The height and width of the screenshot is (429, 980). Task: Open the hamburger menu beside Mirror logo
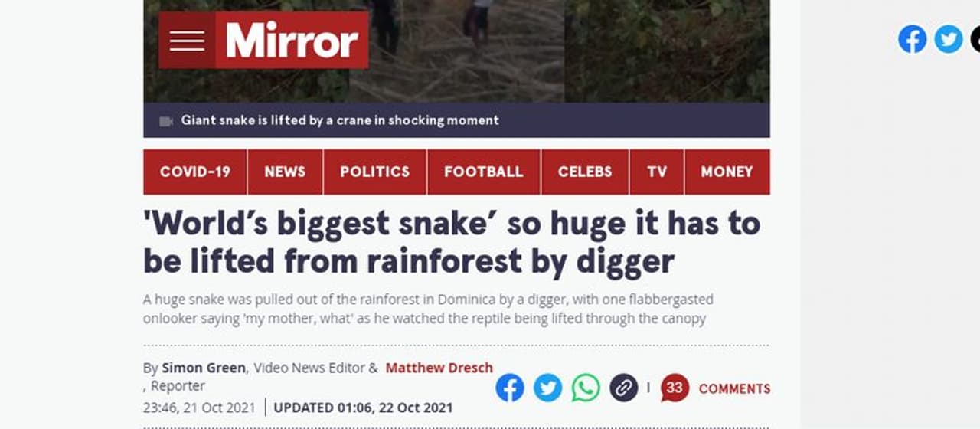(187, 41)
